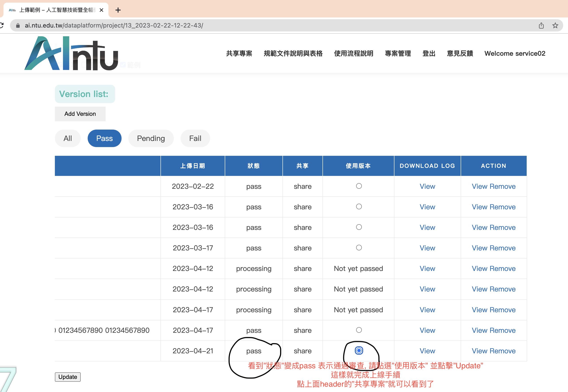Screen dimensions: 568x392
Task: Select version radio for 2023-03-17 row
Action: click(x=359, y=248)
